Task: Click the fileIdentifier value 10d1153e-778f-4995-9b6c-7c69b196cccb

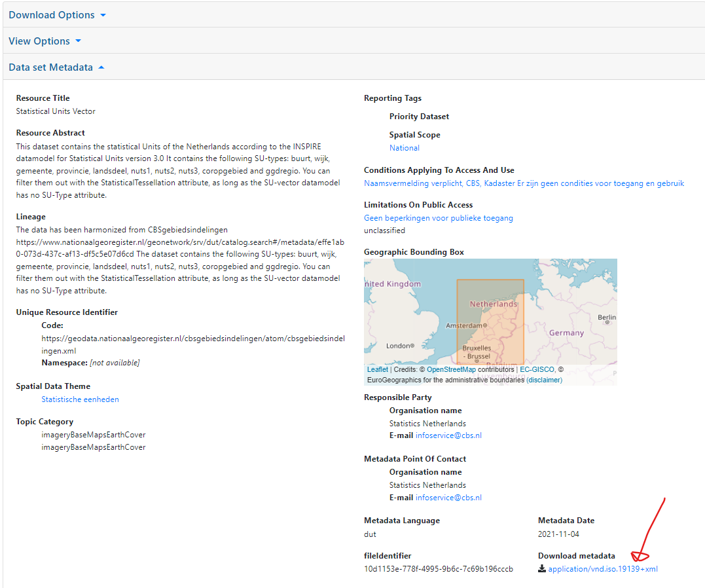Action: (x=439, y=568)
